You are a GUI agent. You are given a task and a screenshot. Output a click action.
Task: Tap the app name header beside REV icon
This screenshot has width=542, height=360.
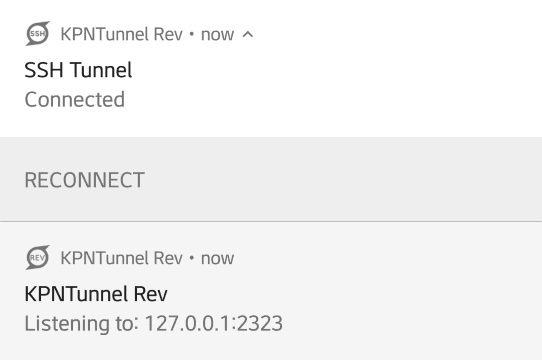pos(121,258)
